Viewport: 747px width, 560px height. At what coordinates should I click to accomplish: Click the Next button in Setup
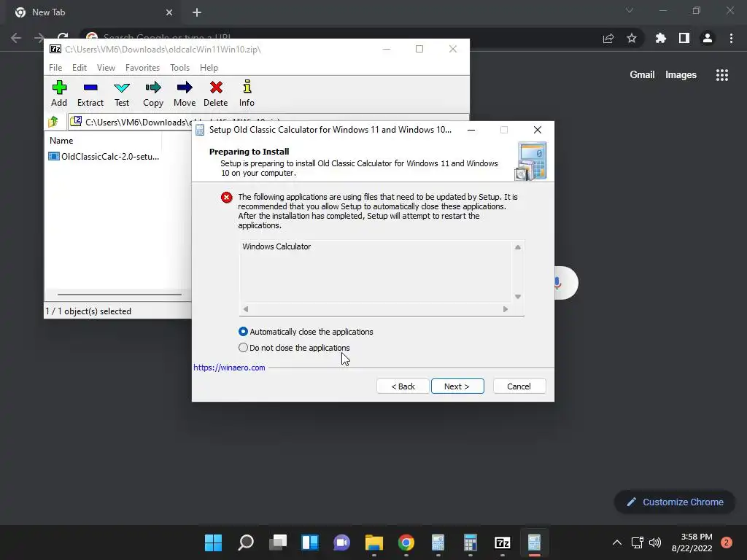(457, 386)
